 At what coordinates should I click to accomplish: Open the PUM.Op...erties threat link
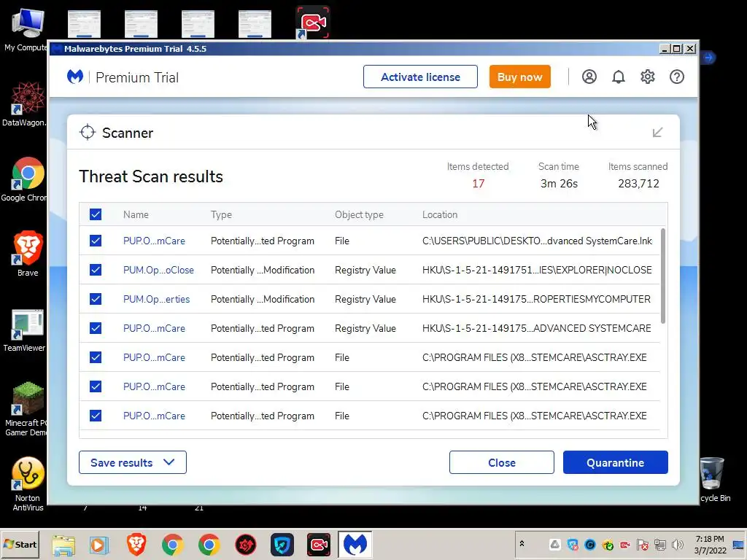[x=156, y=299]
